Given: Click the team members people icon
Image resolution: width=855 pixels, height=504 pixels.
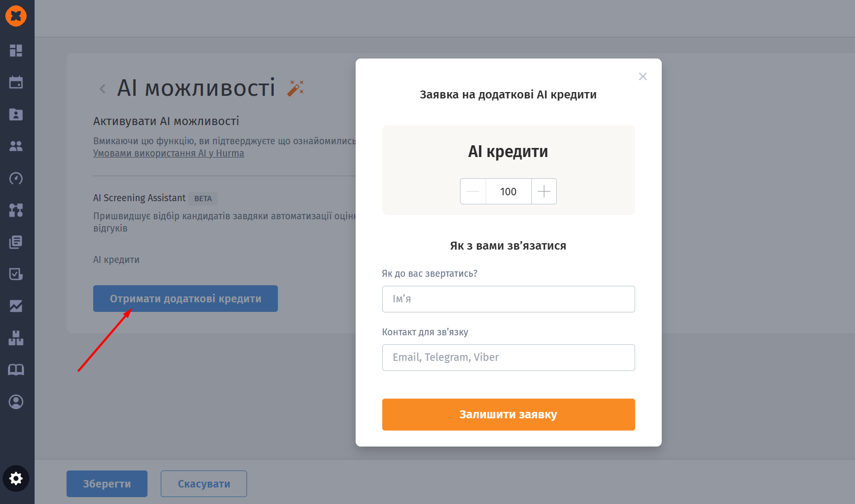Looking at the screenshot, I should pos(16,146).
